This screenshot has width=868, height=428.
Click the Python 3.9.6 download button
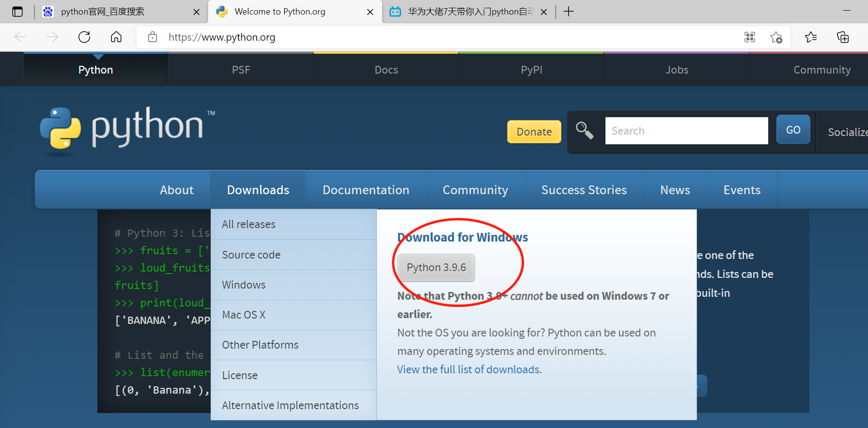[x=436, y=268]
